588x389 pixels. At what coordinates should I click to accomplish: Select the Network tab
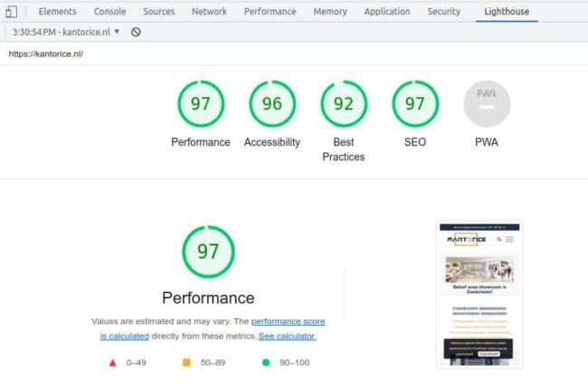(x=209, y=12)
